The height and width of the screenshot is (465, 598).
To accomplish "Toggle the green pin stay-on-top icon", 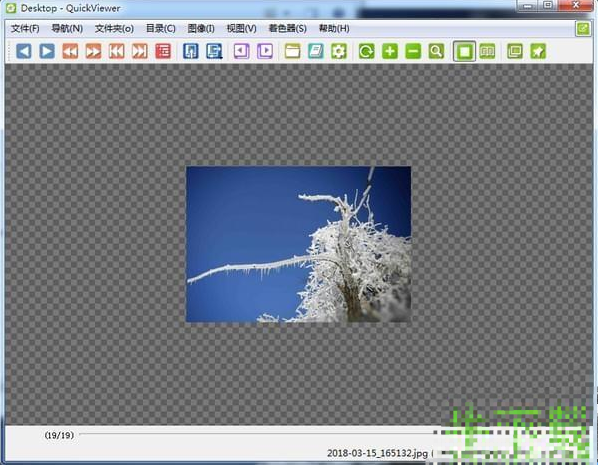I will [x=538, y=51].
